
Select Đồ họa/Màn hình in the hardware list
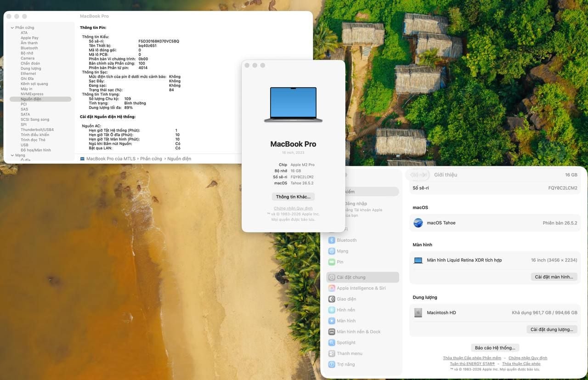coord(36,150)
